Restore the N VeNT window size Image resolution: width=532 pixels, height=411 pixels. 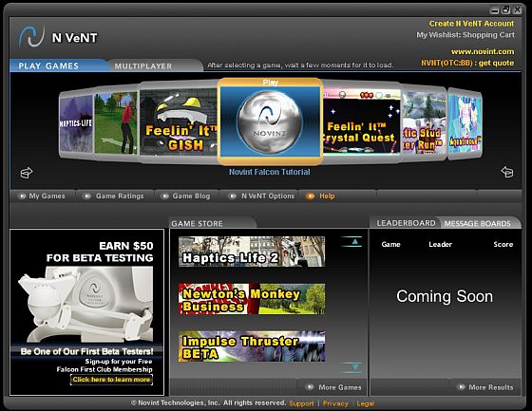click(x=505, y=9)
